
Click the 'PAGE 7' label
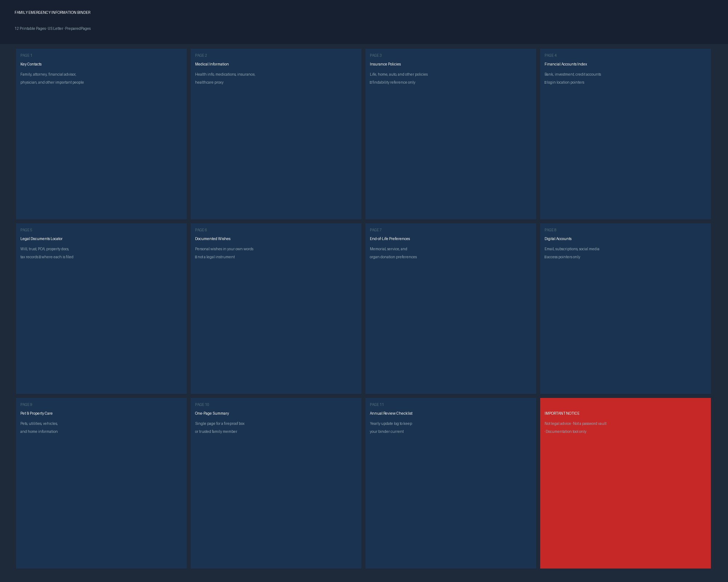pos(376,230)
